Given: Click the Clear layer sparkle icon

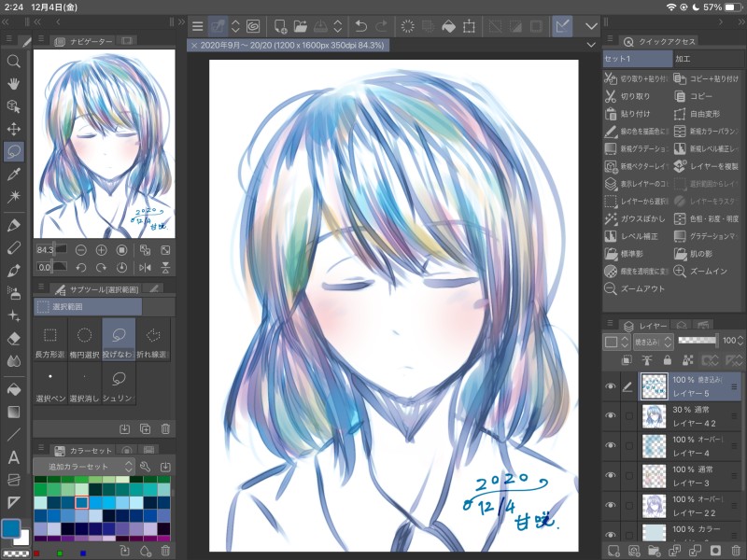Looking at the screenshot, I should click(x=407, y=26).
